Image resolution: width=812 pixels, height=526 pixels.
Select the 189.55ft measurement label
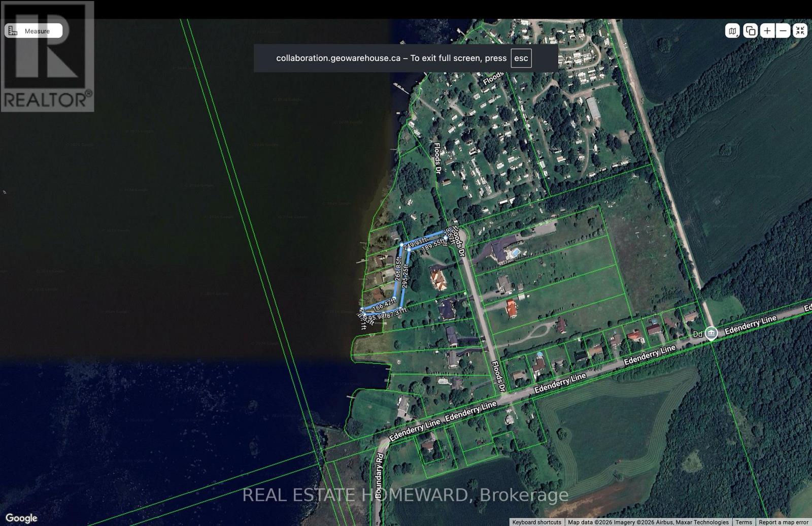click(433, 245)
